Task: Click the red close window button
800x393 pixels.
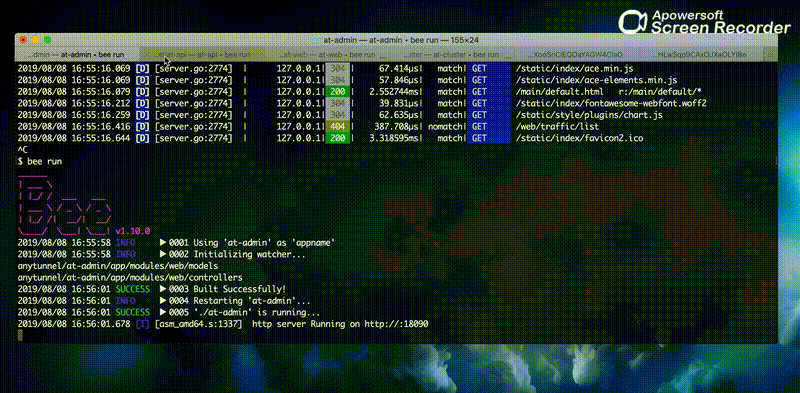Action: click(23, 40)
